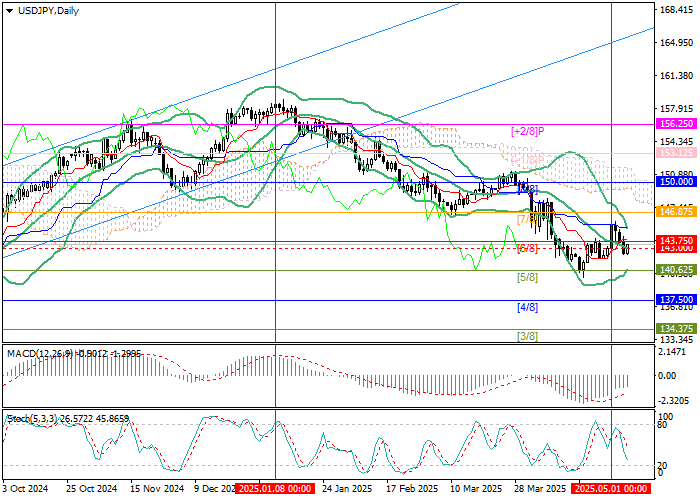
Task: Select the red 2025.05.01 00:00 date marker
Action: coord(611,489)
